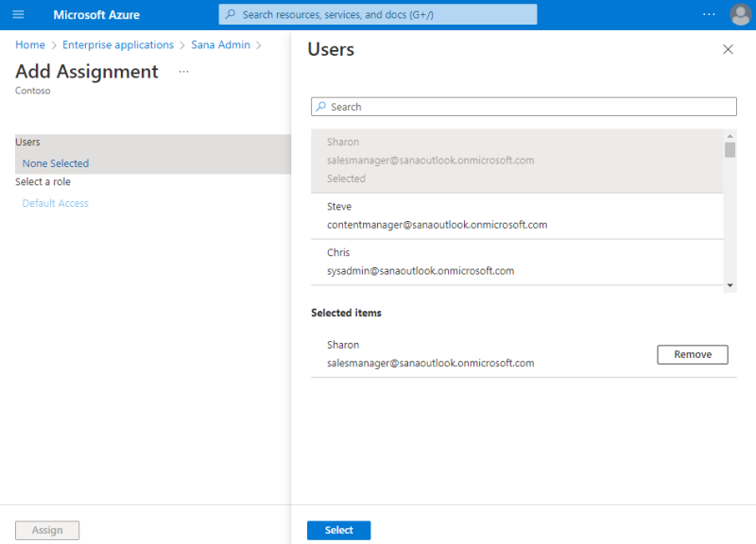Open the top bar ellipsis menu
Viewport: 756px width, 544px height.
[x=709, y=14]
